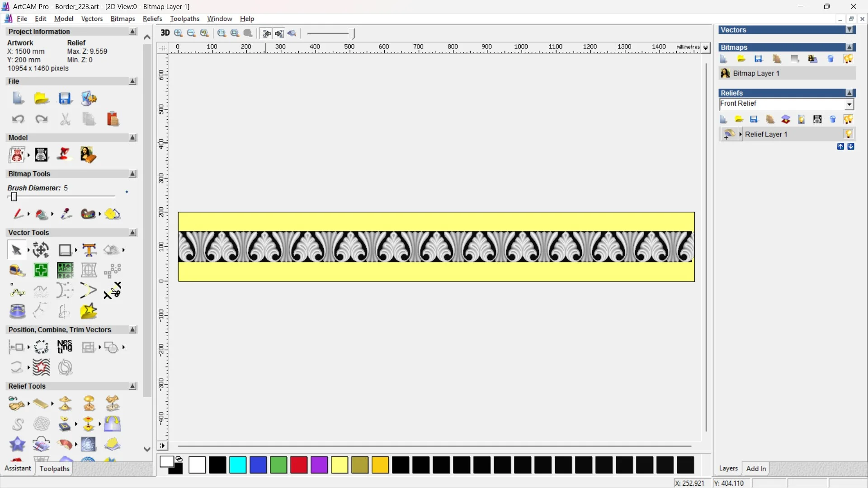Pick the cyan color swatch
Viewport: 868px width, 488px height.
pos(238,465)
